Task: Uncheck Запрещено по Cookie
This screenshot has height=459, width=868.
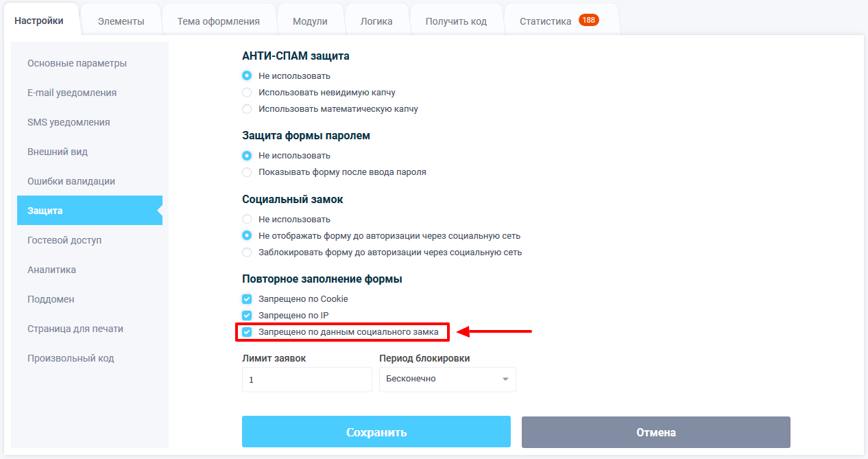Action: (x=246, y=298)
